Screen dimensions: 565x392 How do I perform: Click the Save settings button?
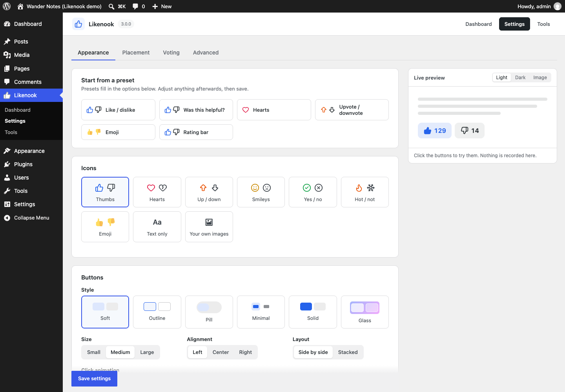pos(94,379)
